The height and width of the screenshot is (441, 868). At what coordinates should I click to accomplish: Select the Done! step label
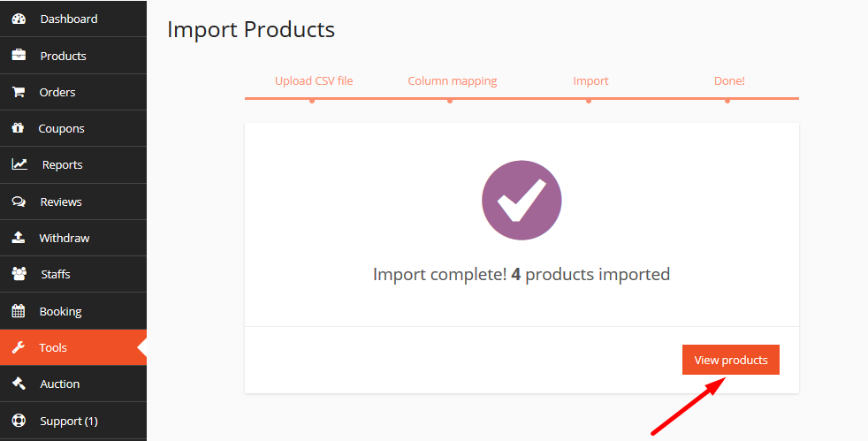click(729, 80)
